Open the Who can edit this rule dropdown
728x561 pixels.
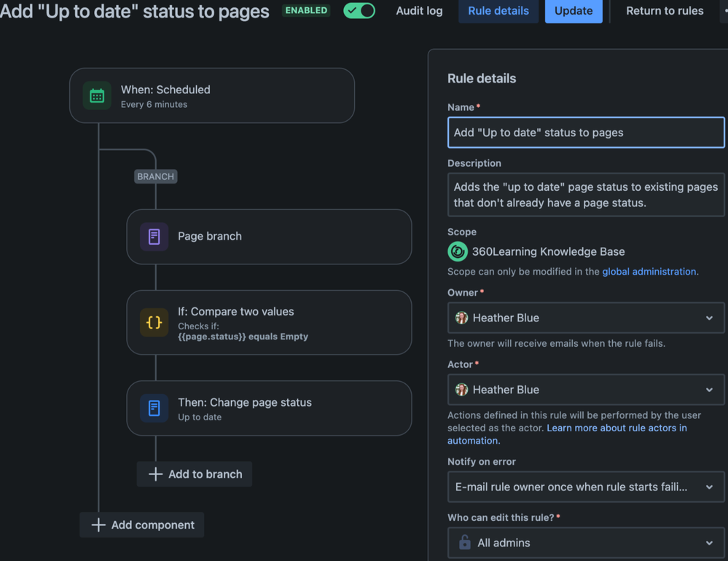[586, 543]
